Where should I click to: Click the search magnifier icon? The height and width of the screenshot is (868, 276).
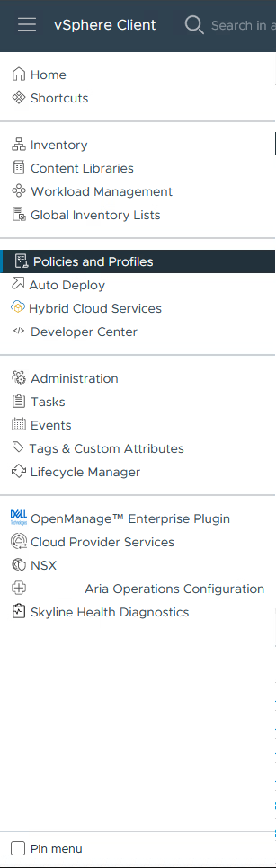[194, 25]
